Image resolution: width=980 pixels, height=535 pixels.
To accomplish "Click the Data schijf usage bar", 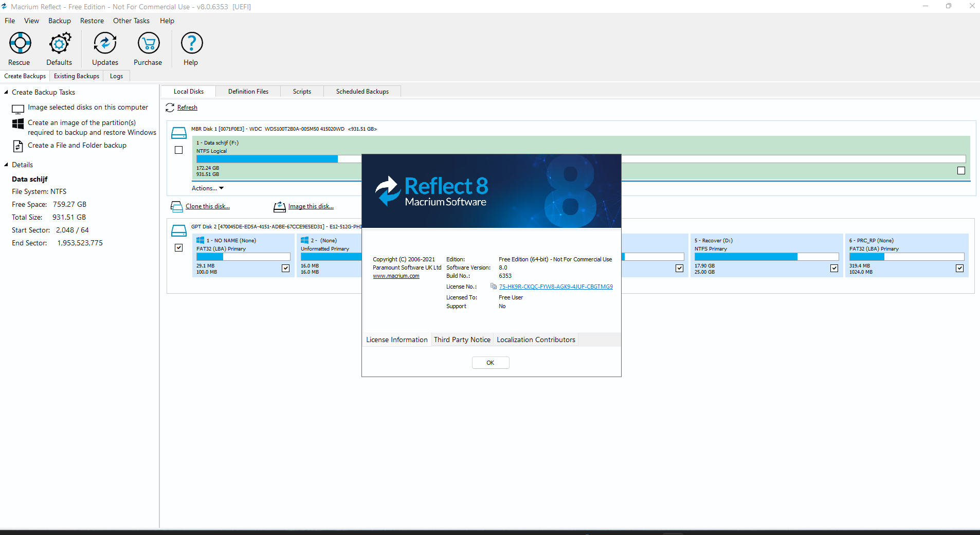I will (278, 159).
